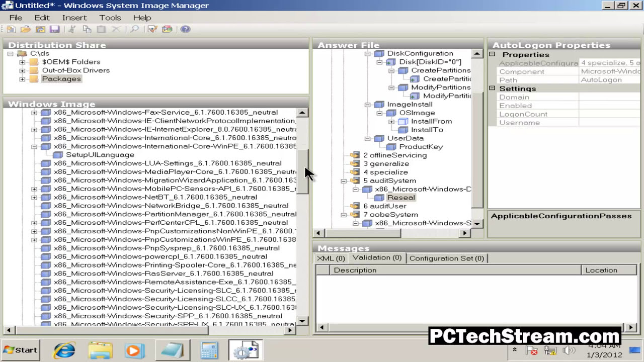Click the Validate Answer File toolbar icon
644x362 pixels.
152,29
